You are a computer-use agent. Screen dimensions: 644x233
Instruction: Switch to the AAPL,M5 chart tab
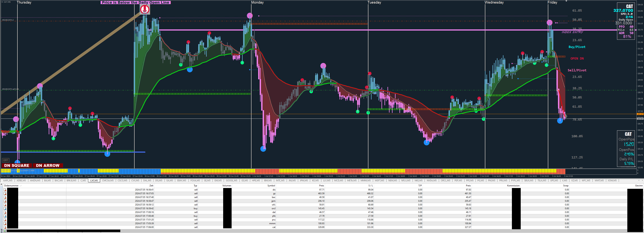click(7, 181)
